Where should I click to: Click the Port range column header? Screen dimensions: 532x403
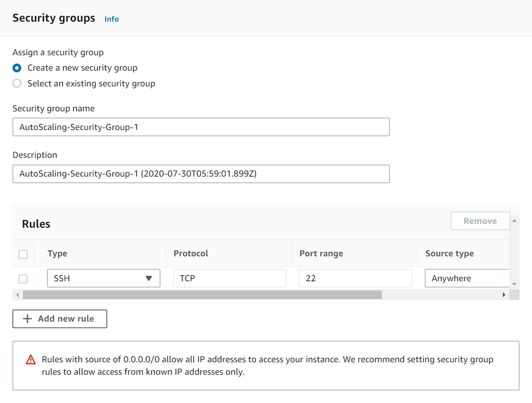321,253
